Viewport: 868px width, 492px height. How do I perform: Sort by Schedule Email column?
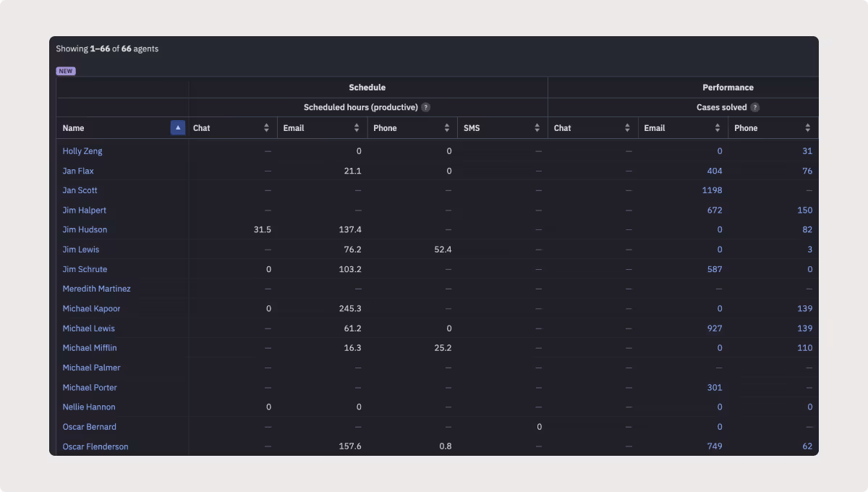click(x=357, y=128)
